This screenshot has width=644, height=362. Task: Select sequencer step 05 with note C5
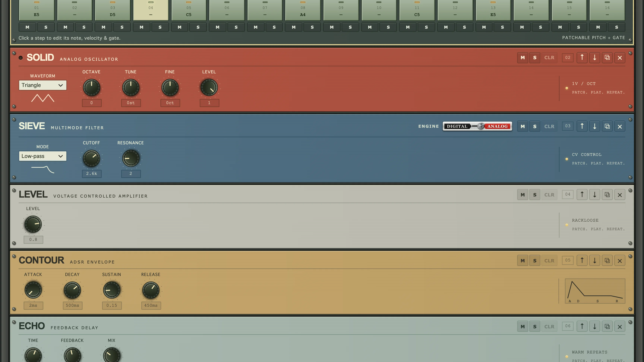(189, 10)
